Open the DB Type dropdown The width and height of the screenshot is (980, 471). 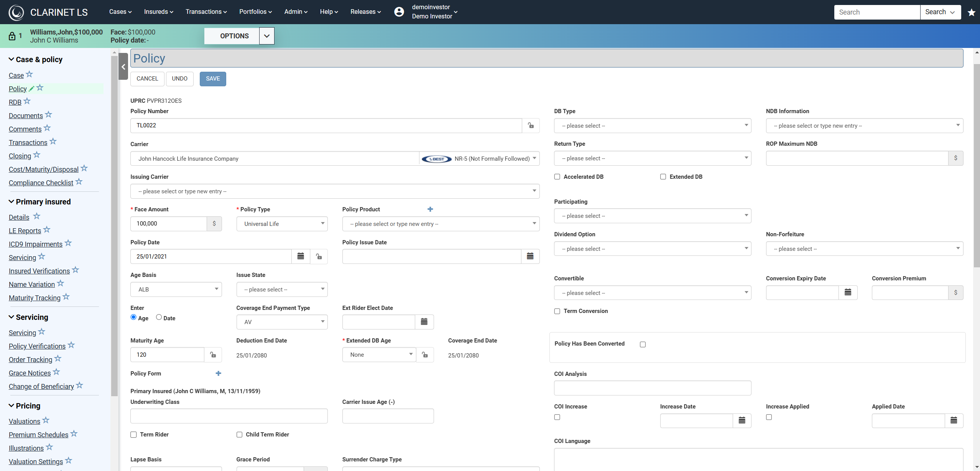pyautogui.click(x=652, y=126)
